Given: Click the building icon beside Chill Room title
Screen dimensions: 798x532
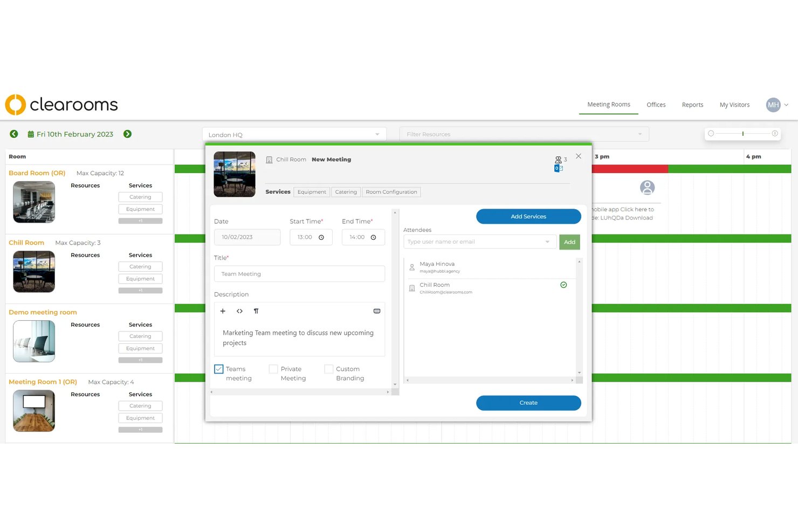Looking at the screenshot, I should click(269, 160).
